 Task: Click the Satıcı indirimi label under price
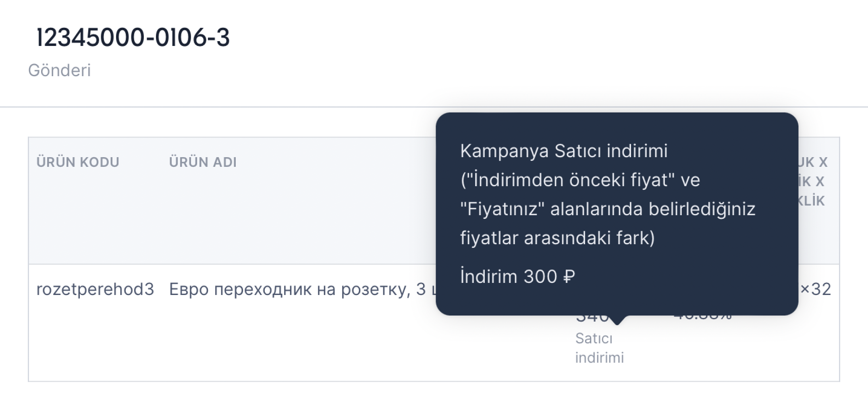point(600,348)
